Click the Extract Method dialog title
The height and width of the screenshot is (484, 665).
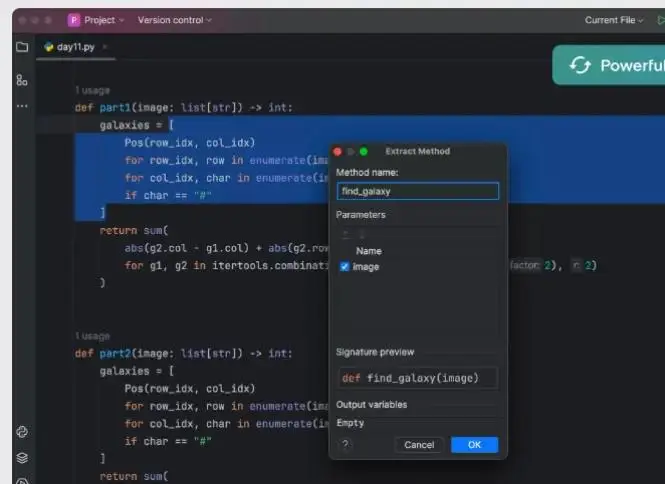tap(417, 151)
